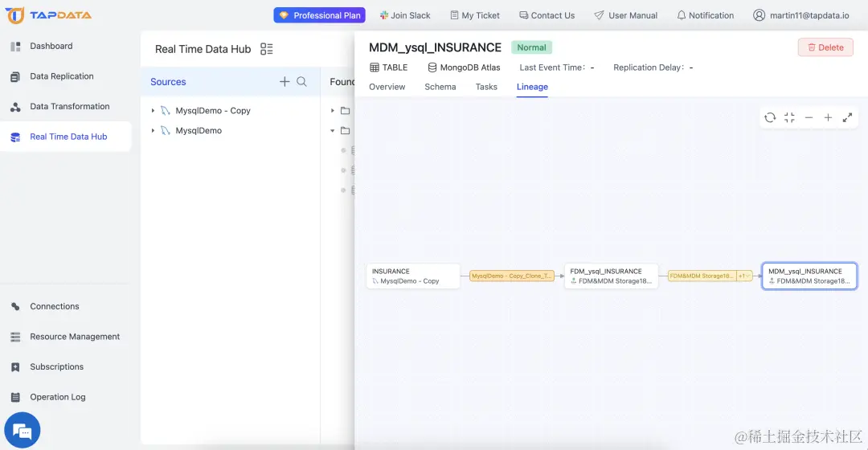Click the Subscriptions sidebar icon
Viewport: 868px width, 450px height.
point(15,367)
